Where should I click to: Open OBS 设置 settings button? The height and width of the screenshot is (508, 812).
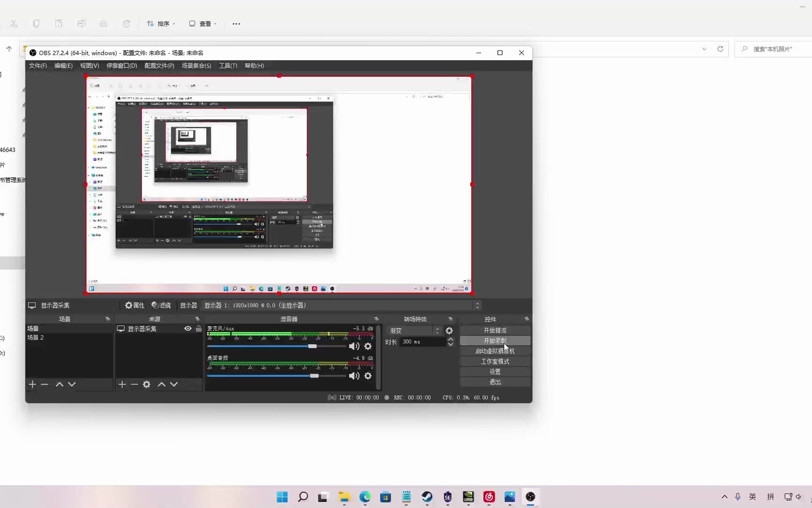495,372
